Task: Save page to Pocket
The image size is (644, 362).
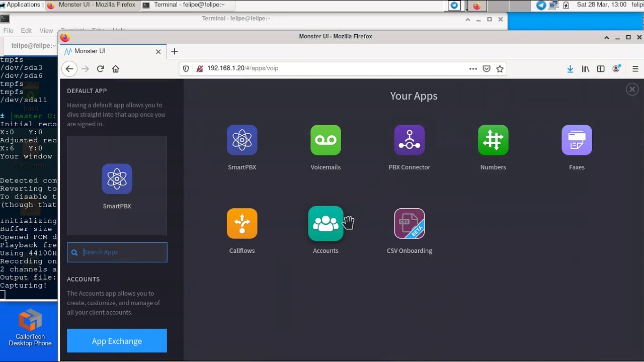Action: pyautogui.click(x=487, y=69)
